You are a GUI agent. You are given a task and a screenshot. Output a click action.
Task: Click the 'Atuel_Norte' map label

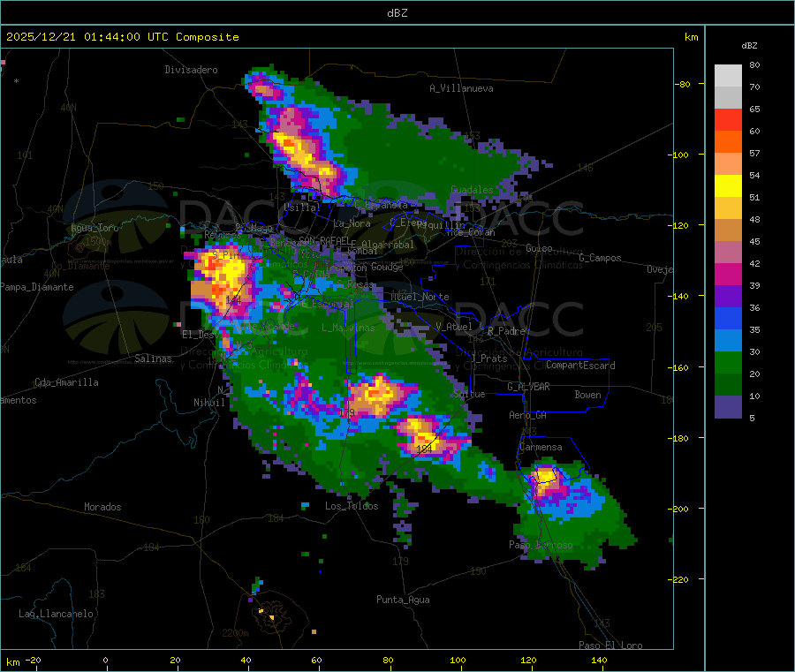pos(420,297)
